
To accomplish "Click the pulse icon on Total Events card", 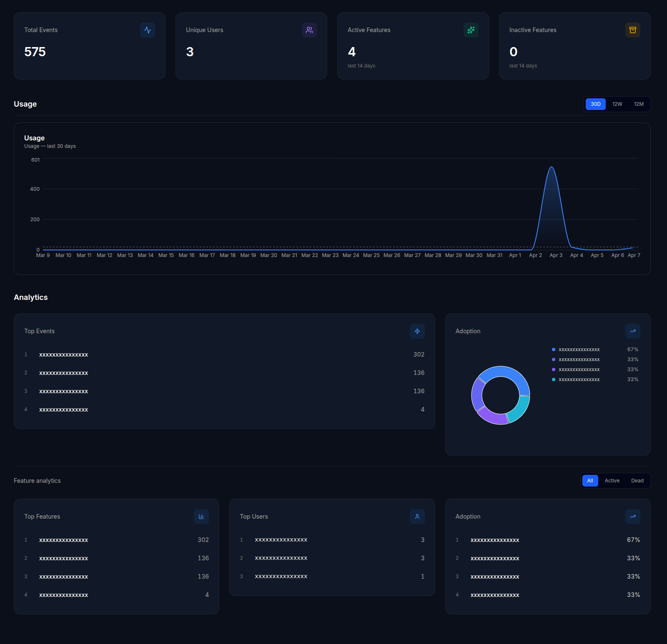I will coord(148,30).
